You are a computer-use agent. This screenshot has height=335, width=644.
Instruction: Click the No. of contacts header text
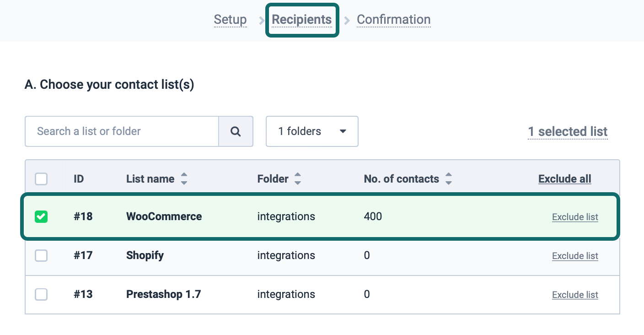point(402,179)
